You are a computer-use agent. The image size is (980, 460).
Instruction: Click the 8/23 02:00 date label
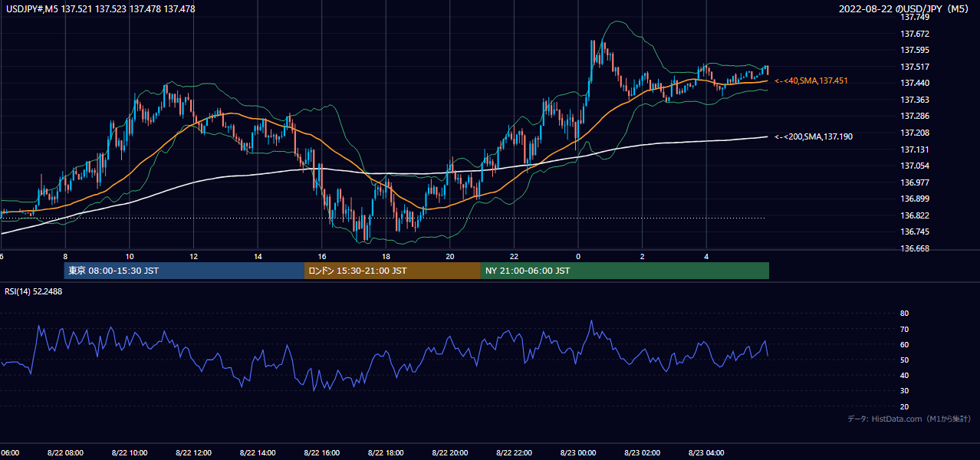[642, 452]
